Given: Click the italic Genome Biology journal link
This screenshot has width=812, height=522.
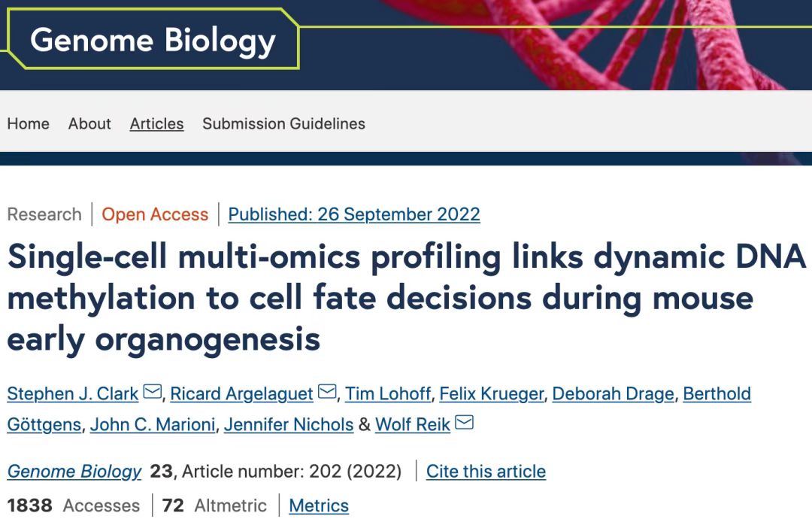Looking at the screenshot, I should pyautogui.click(x=74, y=472).
